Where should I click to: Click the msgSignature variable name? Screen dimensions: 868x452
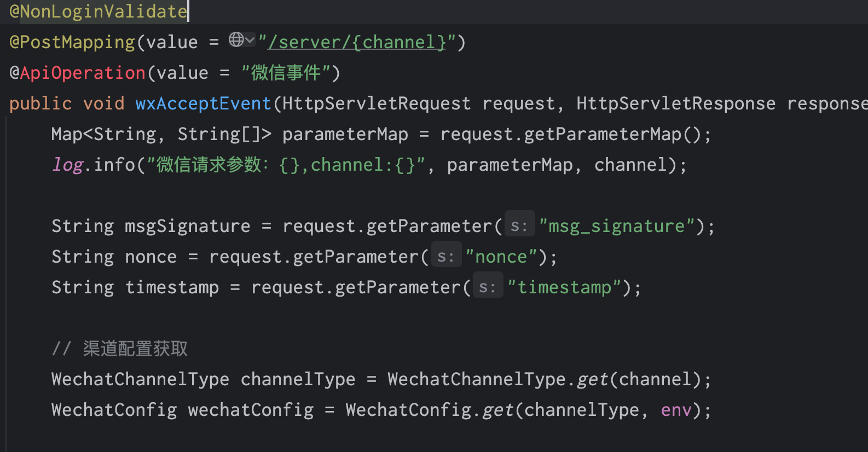188,226
